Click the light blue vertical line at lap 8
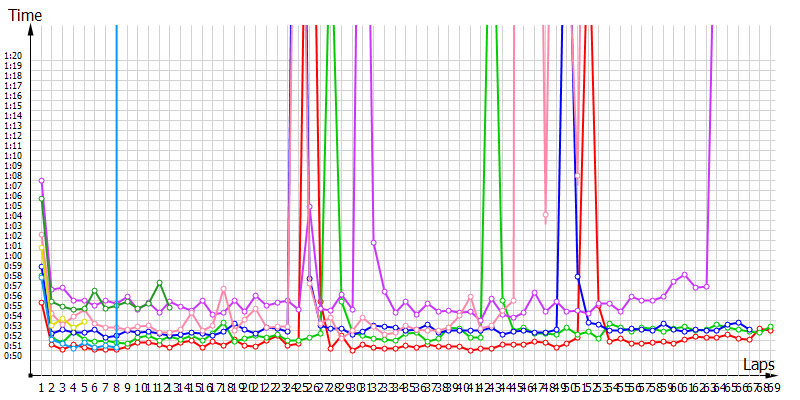The width and height of the screenshot is (800, 400). pos(116,150)
